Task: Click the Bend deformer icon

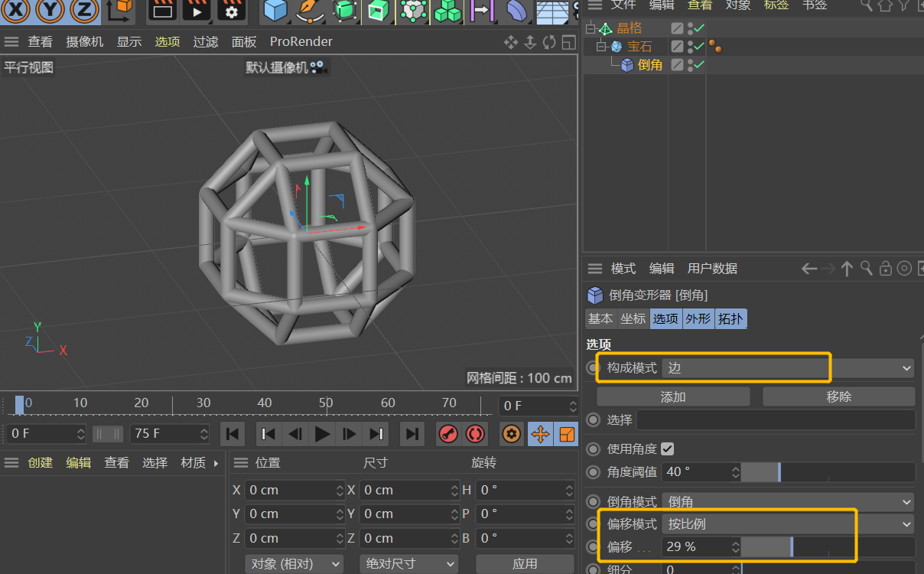Action: point(517,11)
